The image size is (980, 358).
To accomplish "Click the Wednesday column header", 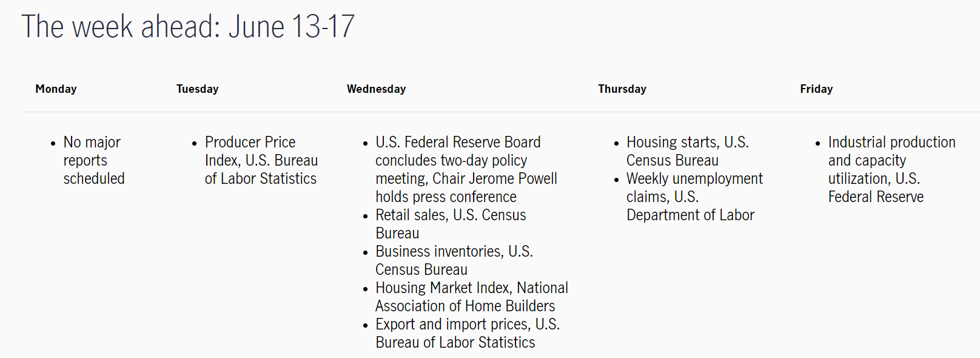I will (x=376, y=89).
